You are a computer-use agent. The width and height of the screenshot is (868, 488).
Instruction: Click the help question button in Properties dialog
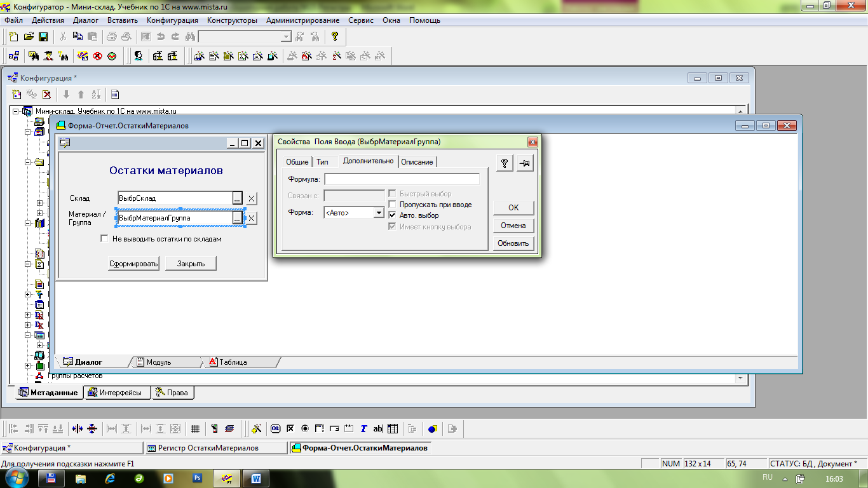[x=504, y=163]
